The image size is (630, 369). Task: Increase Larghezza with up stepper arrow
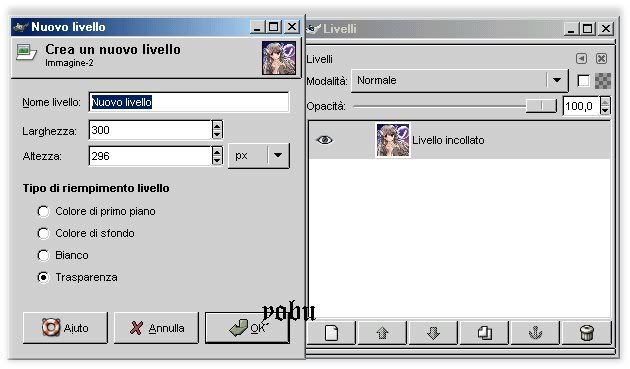(217, 126)
